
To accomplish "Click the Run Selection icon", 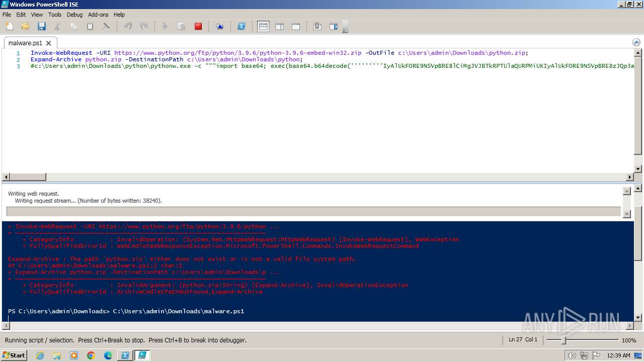I will (x=182, y=27).
